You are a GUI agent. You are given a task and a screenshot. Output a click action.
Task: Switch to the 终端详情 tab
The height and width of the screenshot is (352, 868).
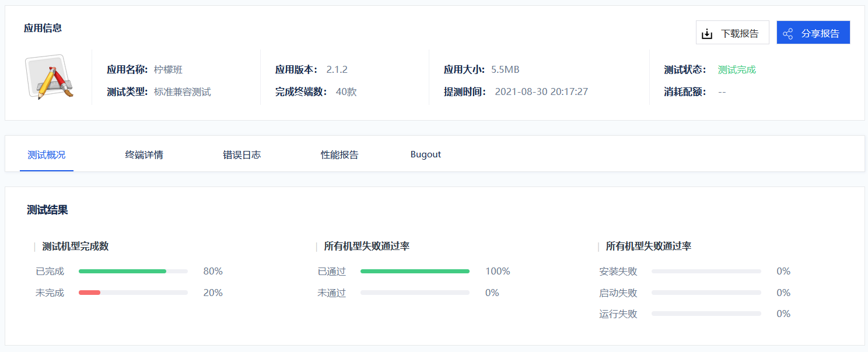tap(143, 154)
